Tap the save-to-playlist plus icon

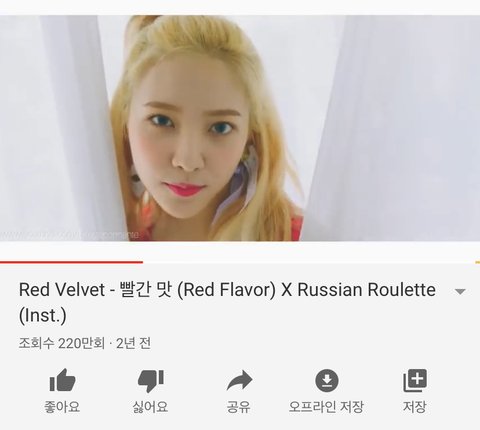click(x=415, y=380)
